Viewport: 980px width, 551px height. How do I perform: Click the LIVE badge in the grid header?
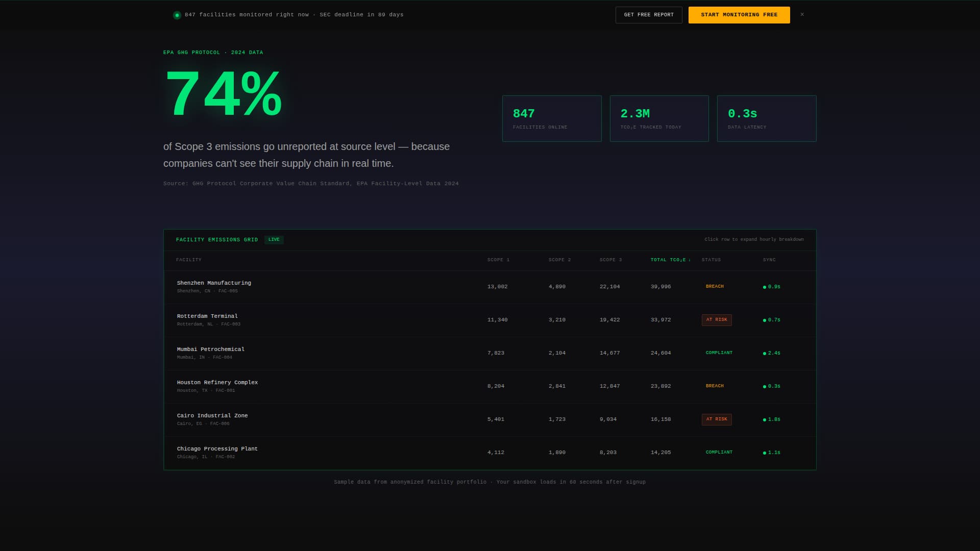[274, 240]
